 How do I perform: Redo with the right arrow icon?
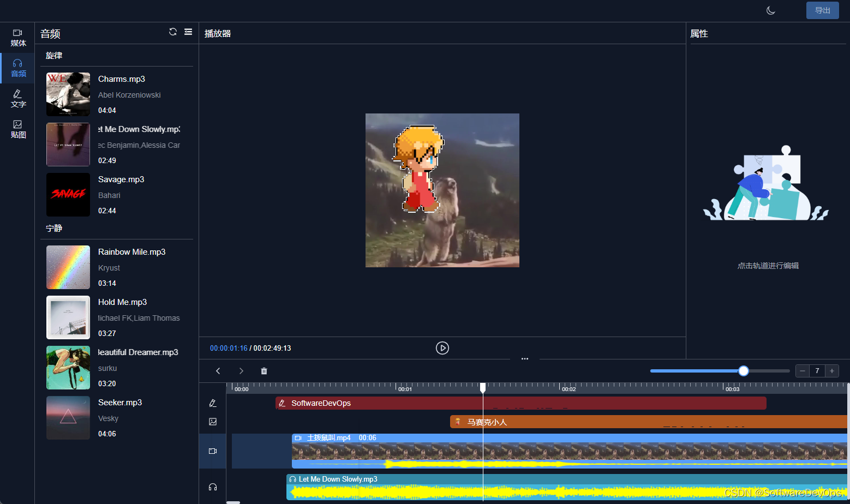point(241,371)
